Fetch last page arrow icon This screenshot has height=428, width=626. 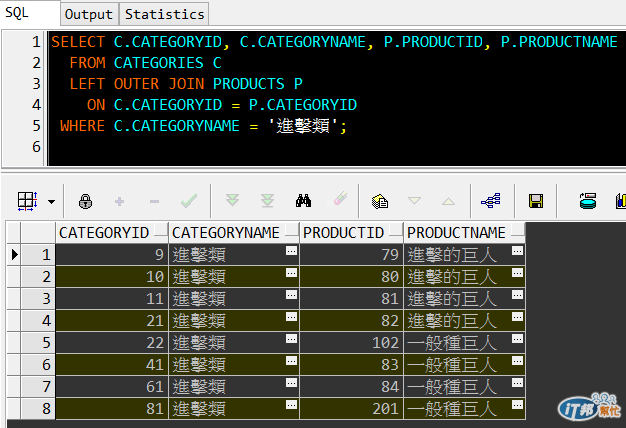[x=267, y=201]
